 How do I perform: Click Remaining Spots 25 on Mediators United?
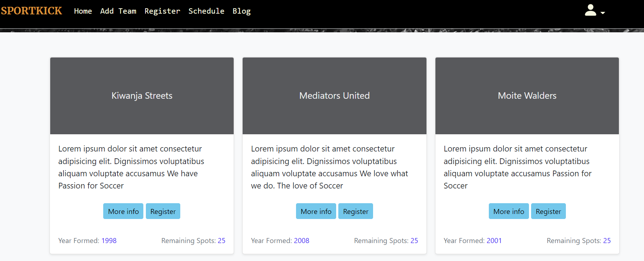pyautogui.click(x=386, y=241)
